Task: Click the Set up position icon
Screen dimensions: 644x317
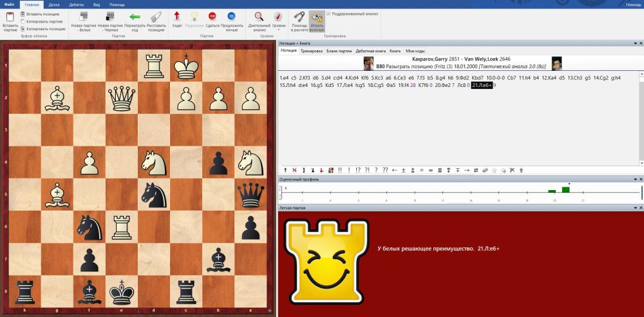Action: (x=156, y=19)
